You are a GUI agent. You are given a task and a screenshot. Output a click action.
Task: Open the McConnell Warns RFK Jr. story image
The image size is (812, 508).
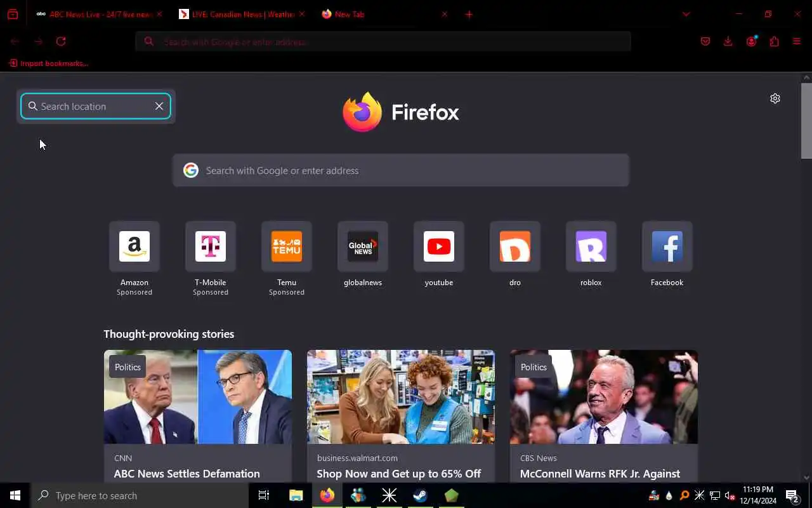pyautogui.click(x=604, y=397)
